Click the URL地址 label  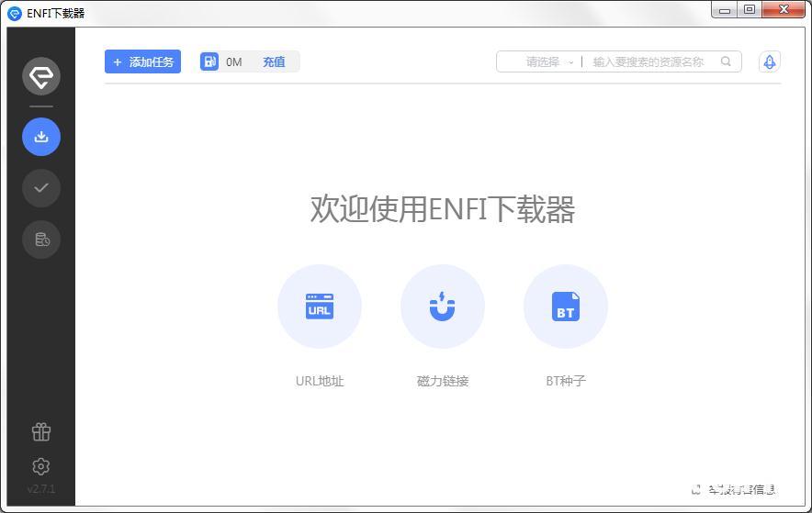(320, 381)
